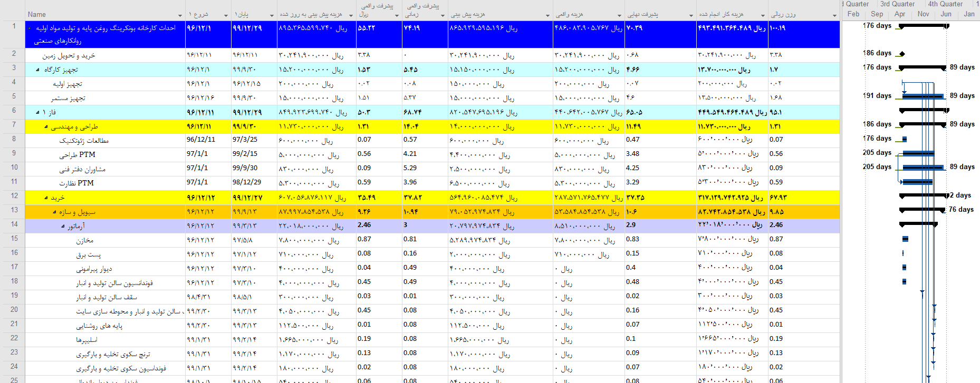The height and width of the screenshot is (383, 980).
Task: Click the milestone diamond beside 186 days row 2
Action: point(902,54)
